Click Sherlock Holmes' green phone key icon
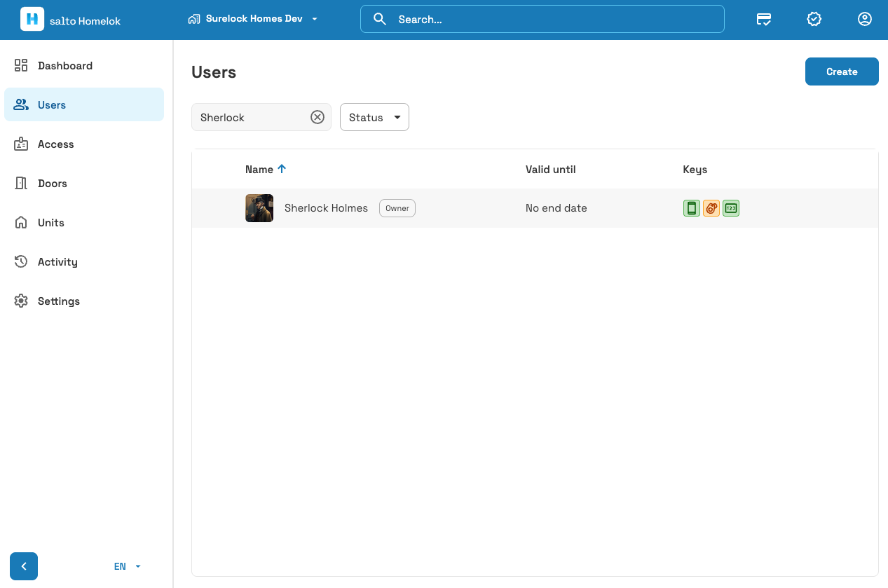Viewport: 888px width, 588px height. (x=692, y=208)
